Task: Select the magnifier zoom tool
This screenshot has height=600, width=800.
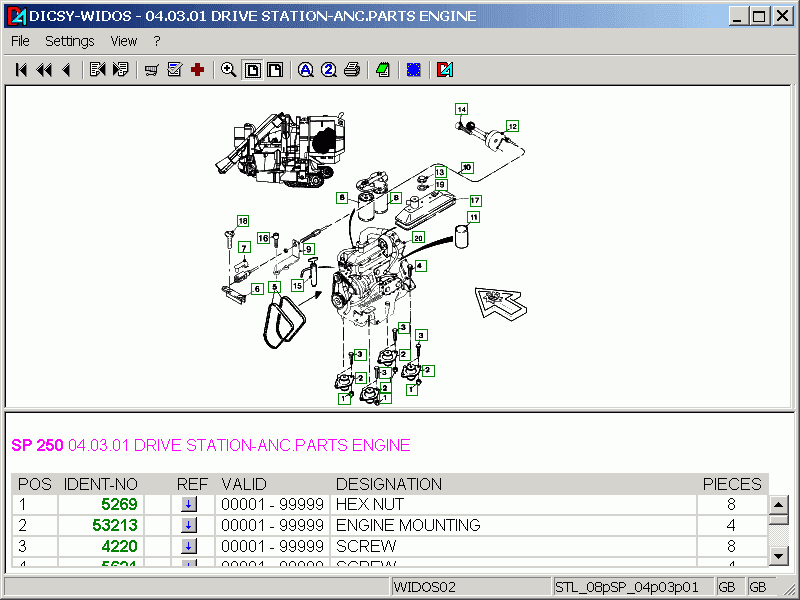Action: click(x=228, y=69)
